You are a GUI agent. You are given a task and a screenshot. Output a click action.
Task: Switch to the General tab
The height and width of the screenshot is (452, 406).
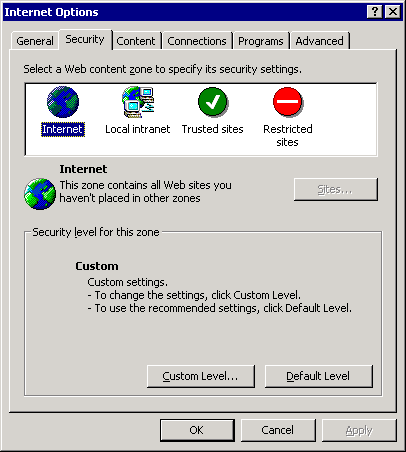(x=35, y=41)
